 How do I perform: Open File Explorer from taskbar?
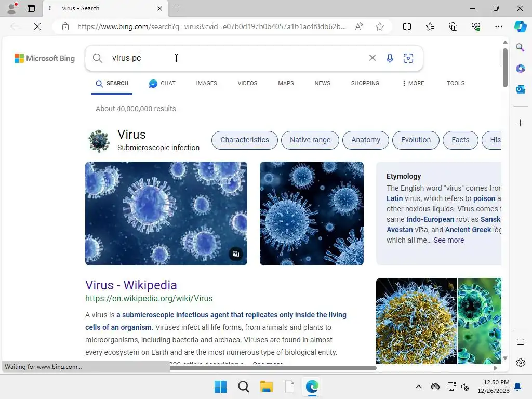click(267, 387)
